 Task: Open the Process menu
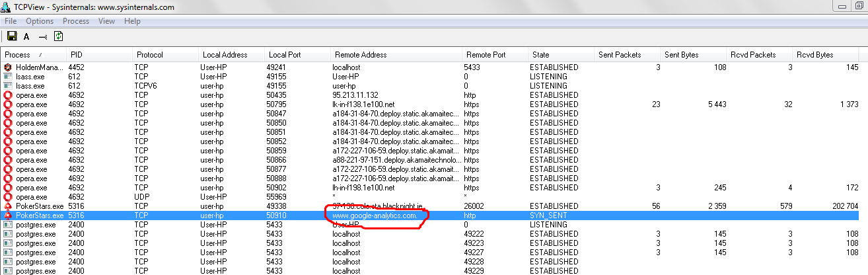(x=76, y=21)
